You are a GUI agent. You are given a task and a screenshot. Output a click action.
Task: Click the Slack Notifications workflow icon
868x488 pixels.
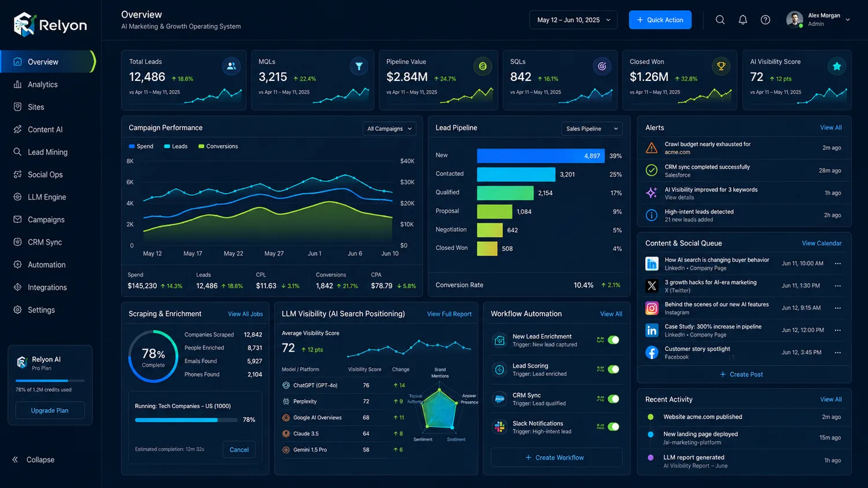coord(499,427)
